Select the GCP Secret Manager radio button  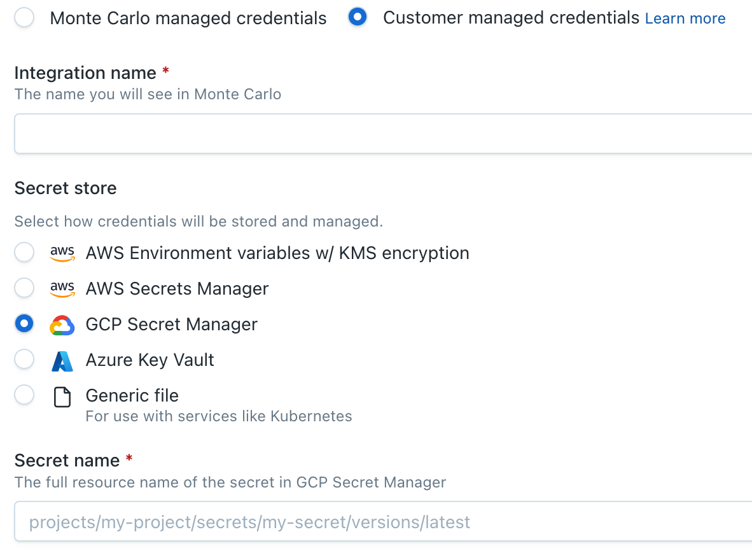[24, 323]
